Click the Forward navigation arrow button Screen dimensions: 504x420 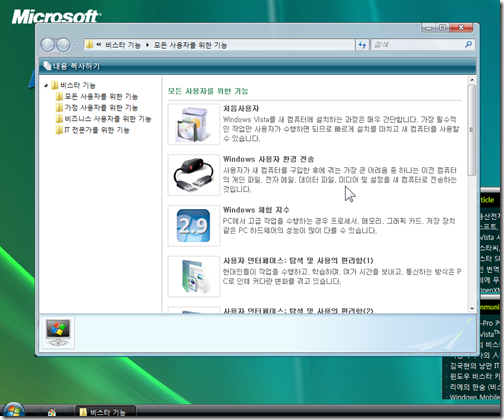click(63, 45)
